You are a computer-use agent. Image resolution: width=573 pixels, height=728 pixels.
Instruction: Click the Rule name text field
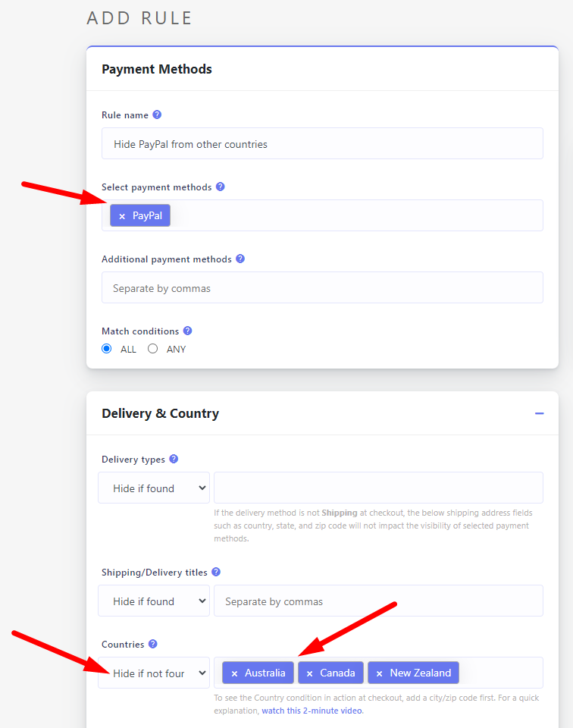[322, 144]
